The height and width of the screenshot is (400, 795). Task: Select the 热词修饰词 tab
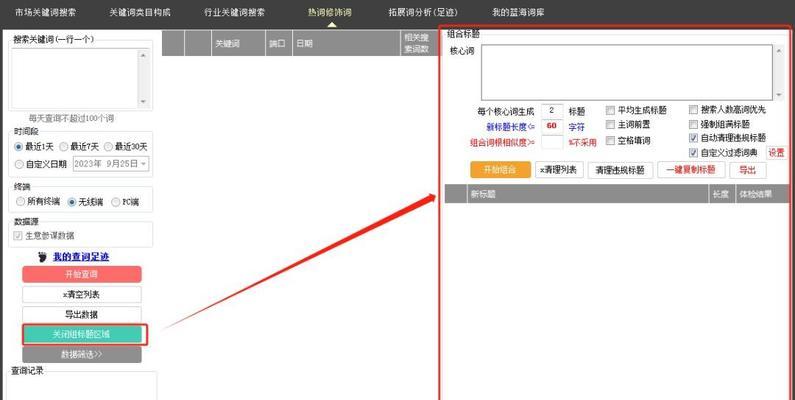click(330, 12)
